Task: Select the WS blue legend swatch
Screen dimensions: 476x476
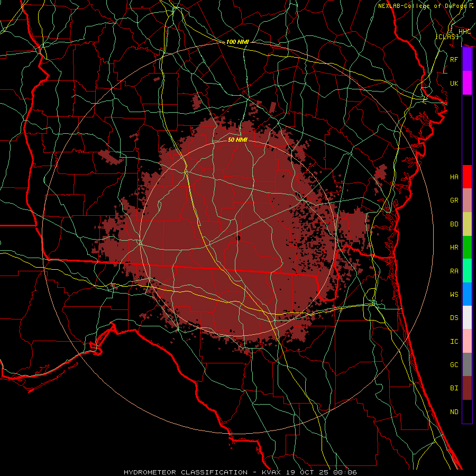Action: click(467, 294)
